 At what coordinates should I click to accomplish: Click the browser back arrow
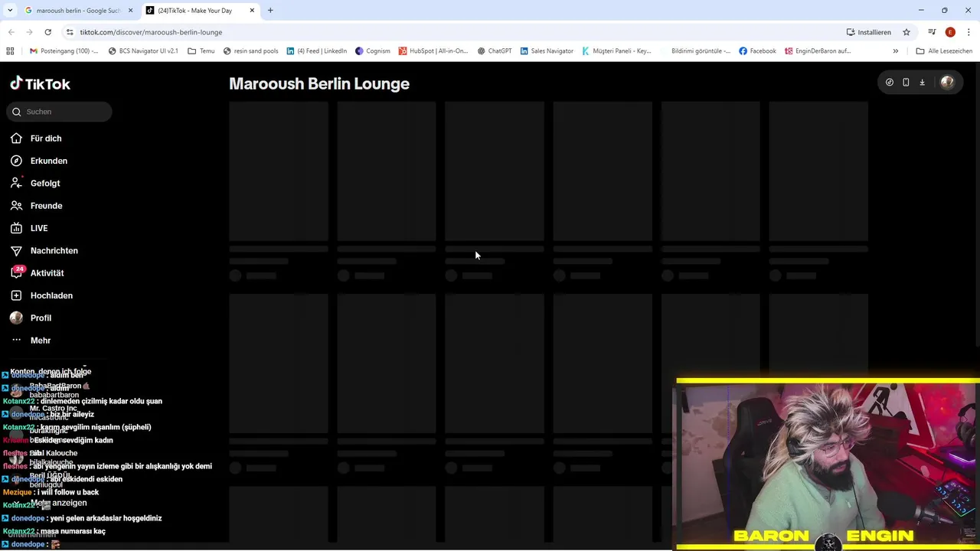(11, 32)
